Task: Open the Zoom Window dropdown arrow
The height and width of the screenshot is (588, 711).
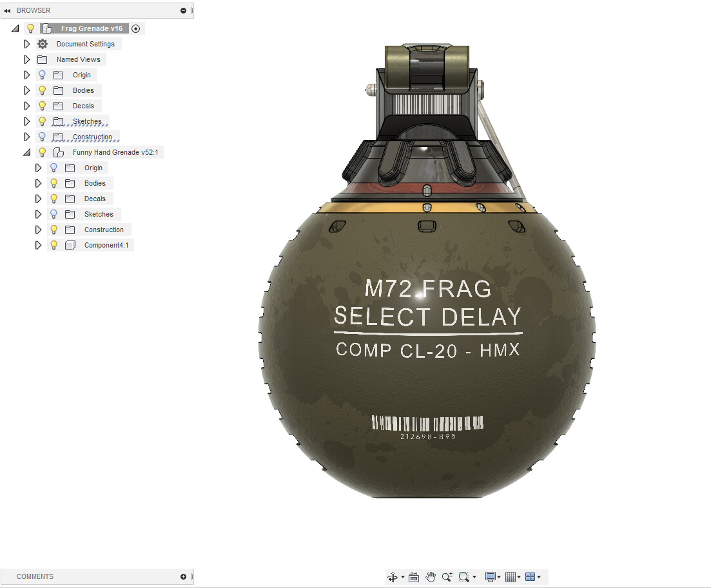Action: pos(475,576)
